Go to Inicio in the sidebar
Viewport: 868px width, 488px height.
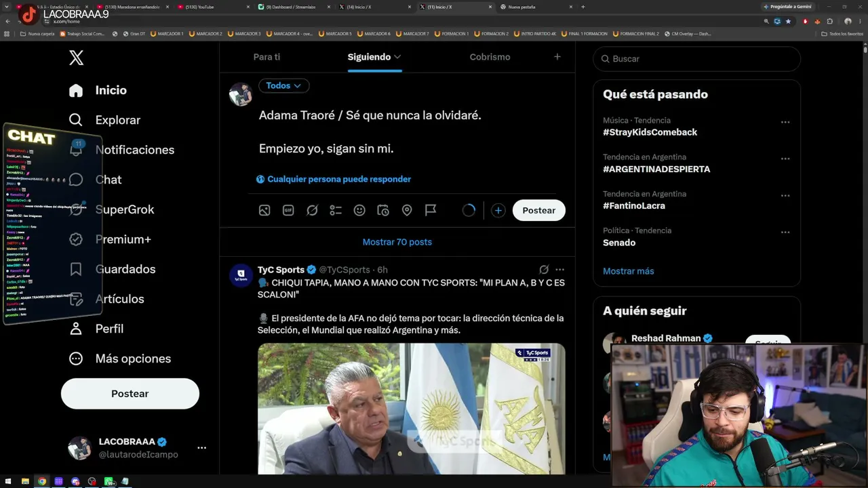pyautogui.click(x=98, y=90)
